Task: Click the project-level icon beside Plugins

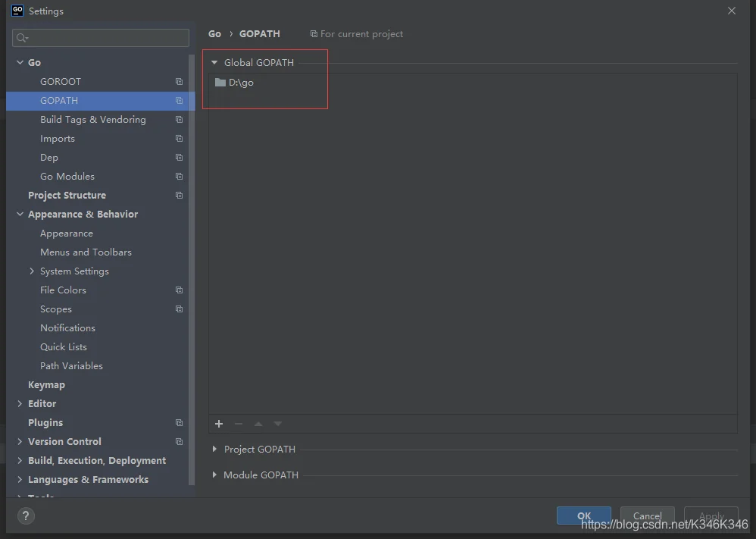Action: click(x=179, y=423)
